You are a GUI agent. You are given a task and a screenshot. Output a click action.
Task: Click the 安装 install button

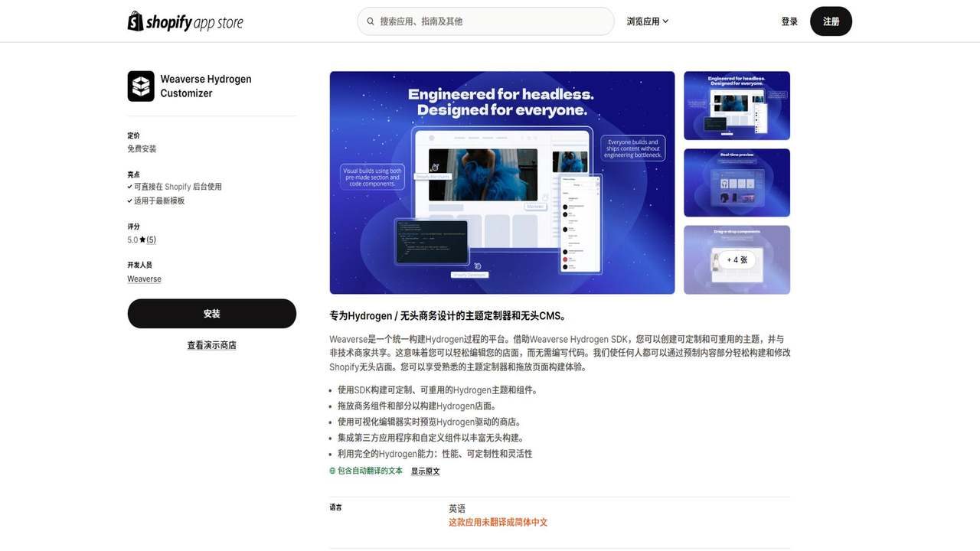pyautogui.click(x=211, y=314)
